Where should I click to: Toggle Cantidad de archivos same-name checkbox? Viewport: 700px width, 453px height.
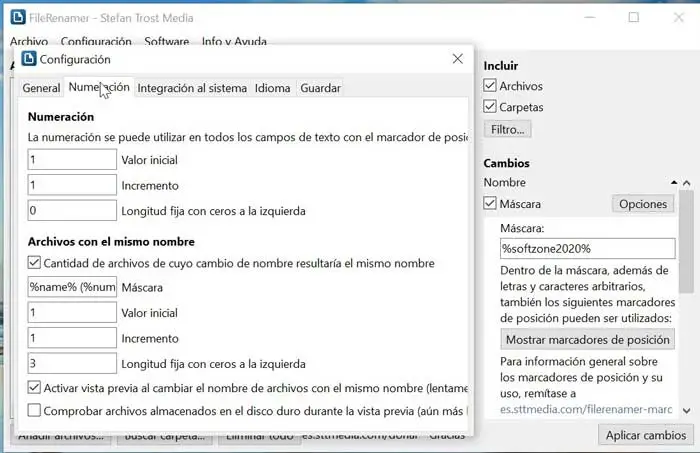[x=34, y=262]
